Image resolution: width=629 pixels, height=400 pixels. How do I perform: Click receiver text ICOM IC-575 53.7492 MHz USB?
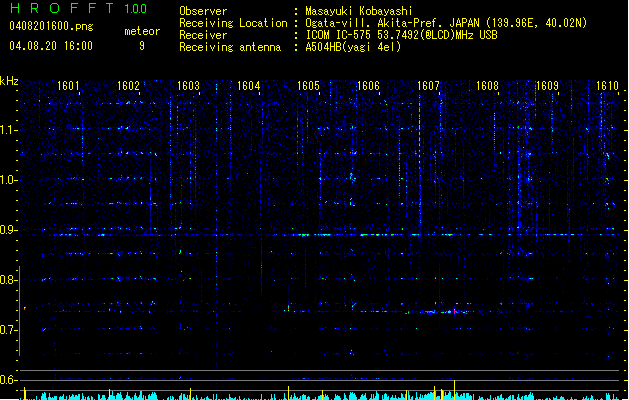pyautogui.click(x=402, y=35)
